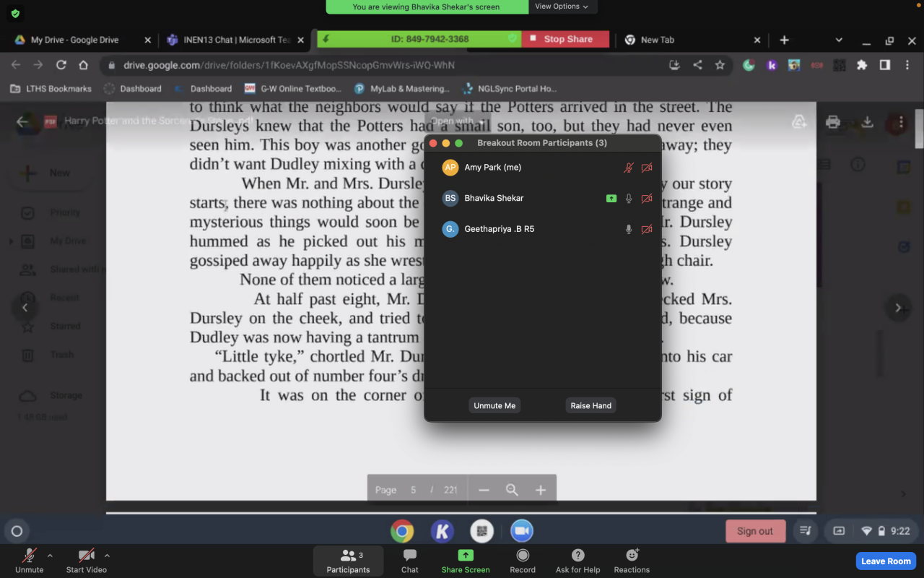This screenshot has width=924, height=578.
Task: Click the Sign out button
Action: pyautogui.click(x=755, y=531)
